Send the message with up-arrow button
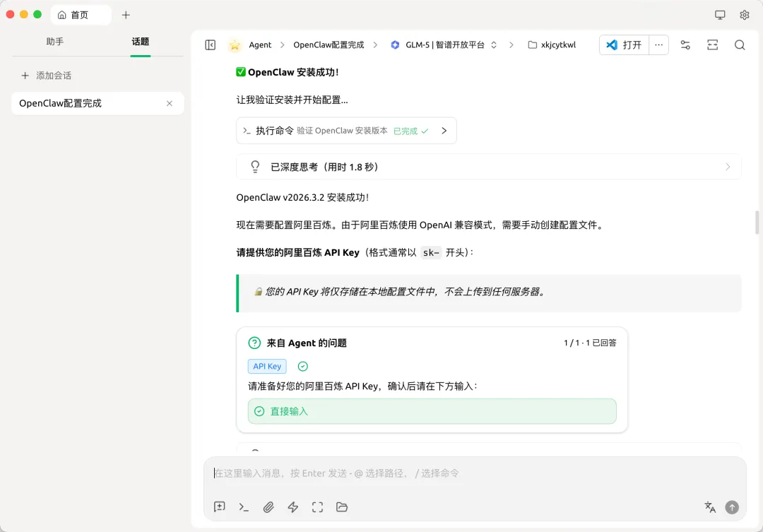This screenshot has width=763, height=532. coord(732,507)
